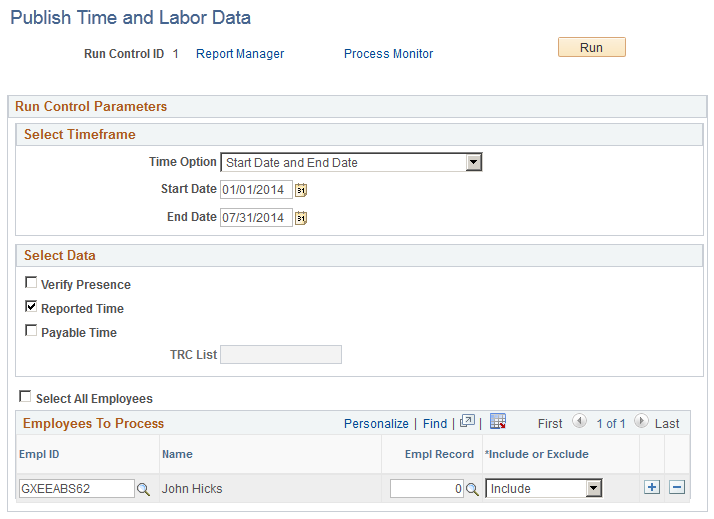
Task: Tick Select All Employees checkbox
Action: tap(25, 397)
